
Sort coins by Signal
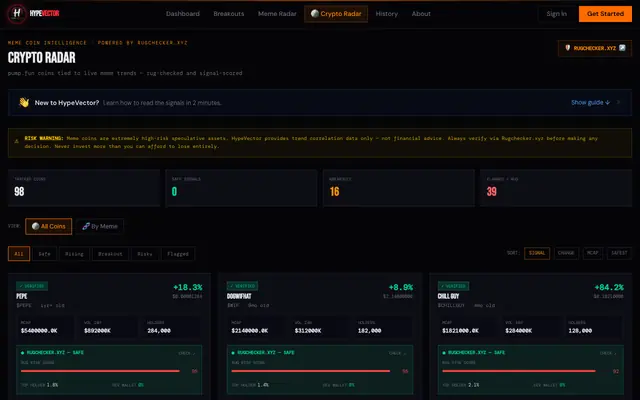[x=537, y=253]
